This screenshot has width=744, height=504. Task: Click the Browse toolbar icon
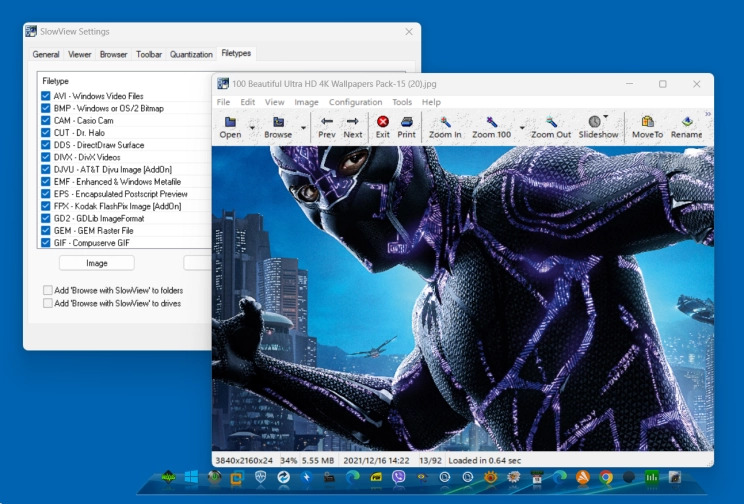[279, 122]
